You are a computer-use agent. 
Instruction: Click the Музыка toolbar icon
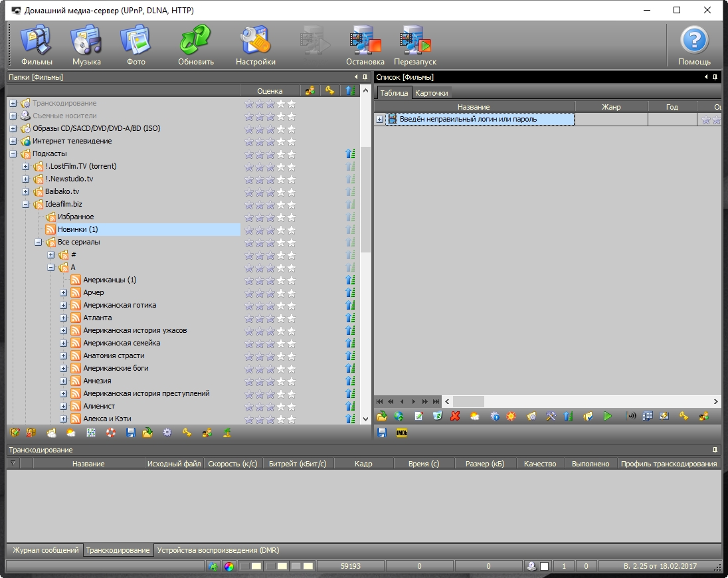click(x=86, y=45)
